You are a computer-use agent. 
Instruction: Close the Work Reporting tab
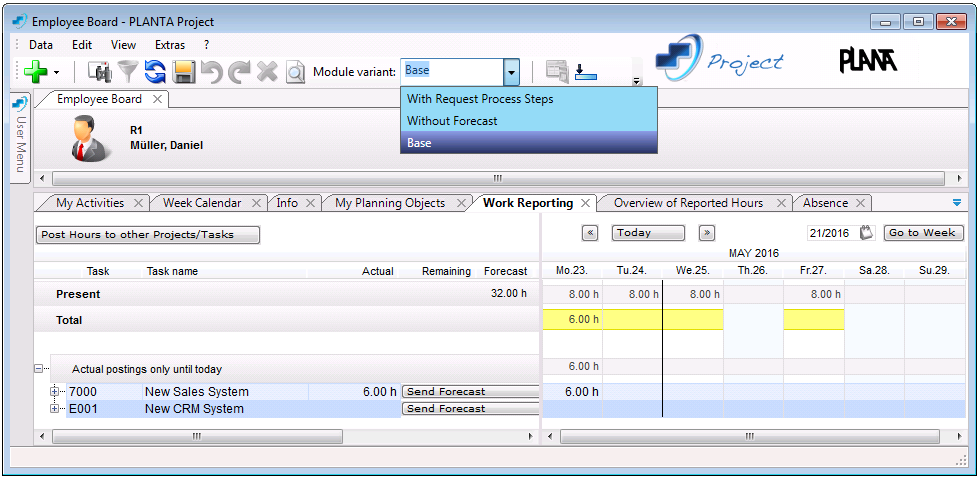click(585, 203)
